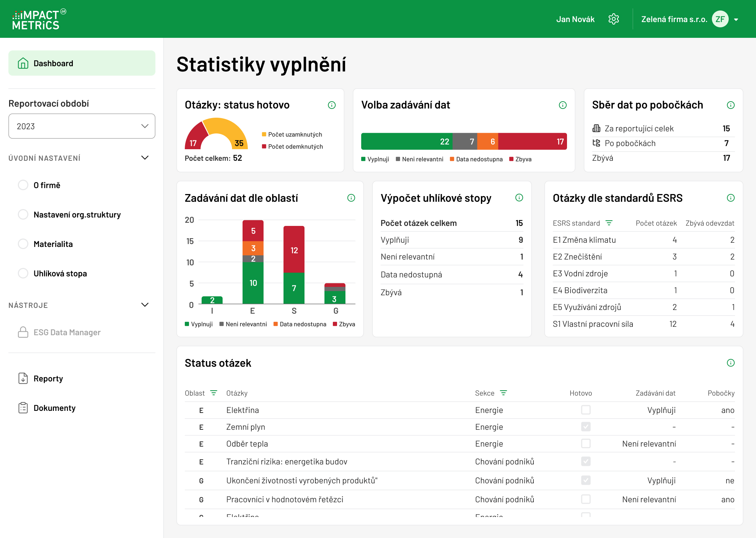Collapse the Nástroje section
The image size is (756, 538).
(145, 304)
